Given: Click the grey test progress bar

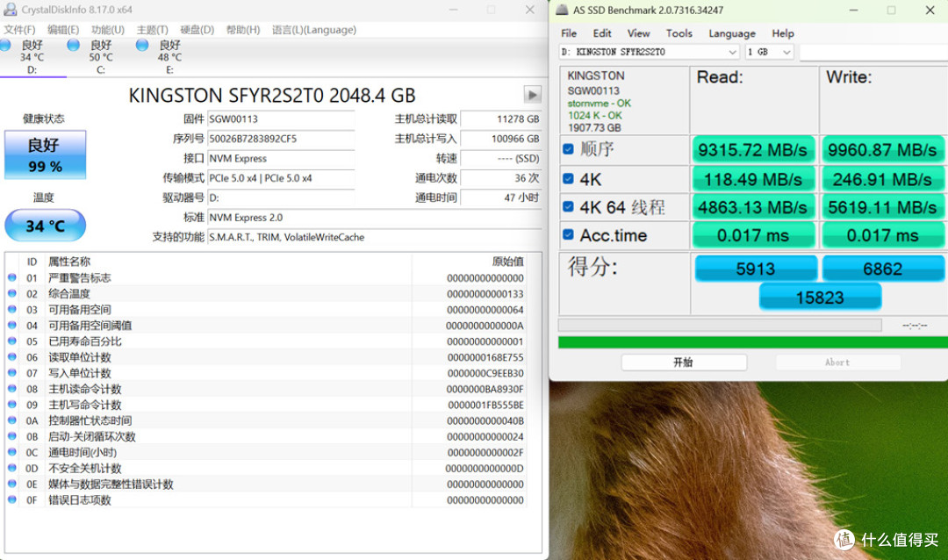Looking at the screenshot, I should [720, 326].
